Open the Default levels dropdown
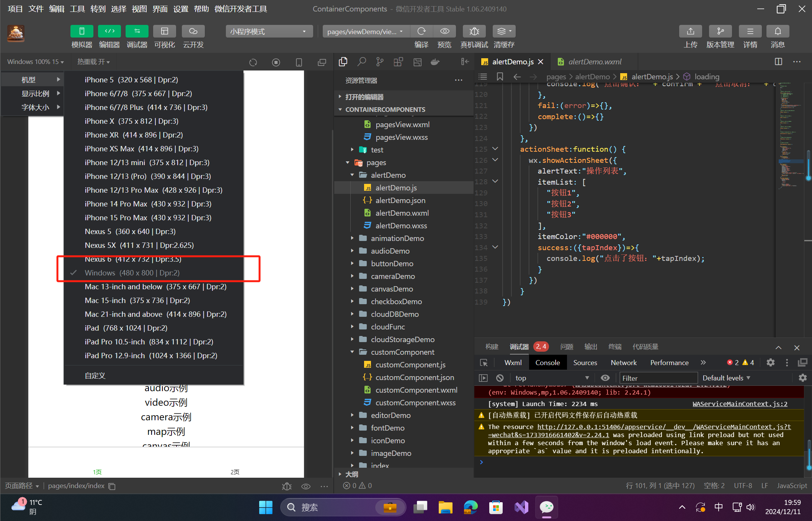Screen dimensions: 812x521 pos(726,378)
